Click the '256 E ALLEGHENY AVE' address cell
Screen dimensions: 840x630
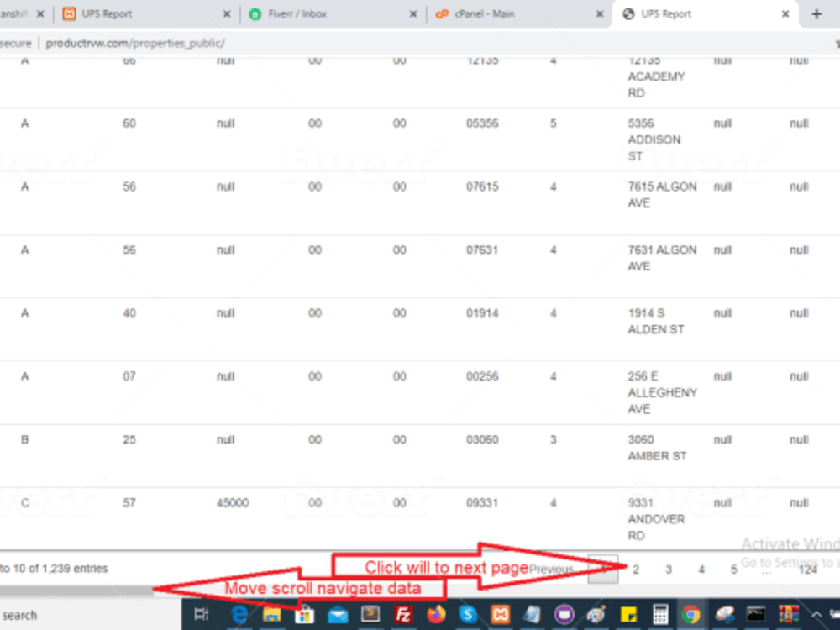coord(662,392)
